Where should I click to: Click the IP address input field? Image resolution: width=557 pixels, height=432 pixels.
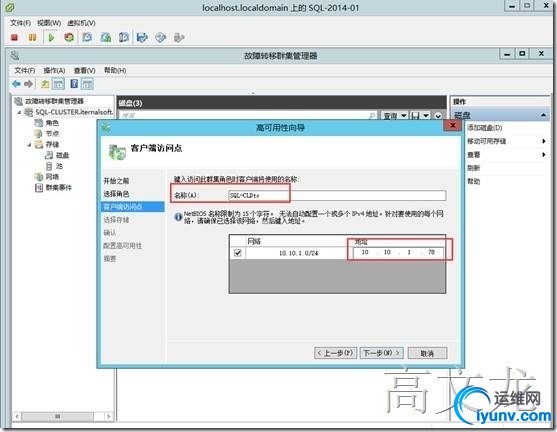[x=398, y=252]
